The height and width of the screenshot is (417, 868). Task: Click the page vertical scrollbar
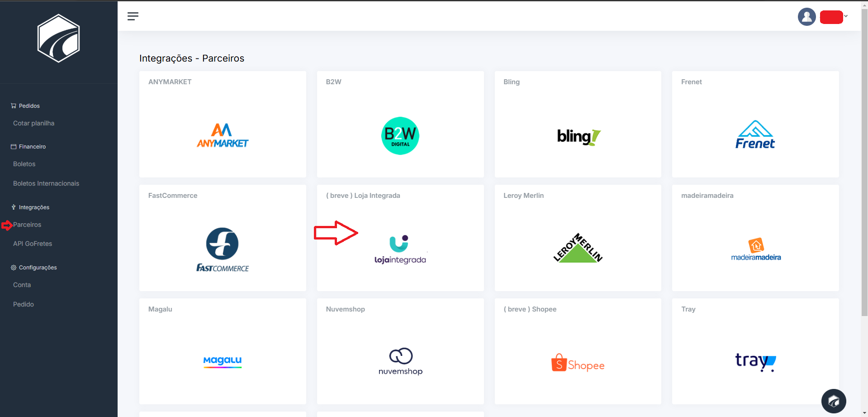pos(864,163)
